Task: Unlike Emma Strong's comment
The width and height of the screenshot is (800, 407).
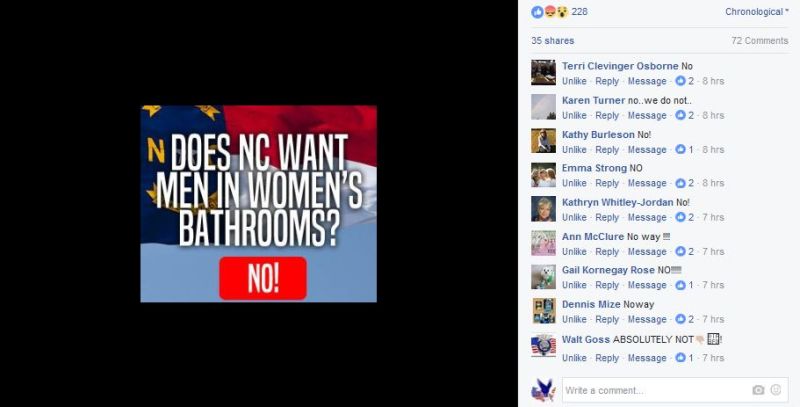Action: coord(574,183)
